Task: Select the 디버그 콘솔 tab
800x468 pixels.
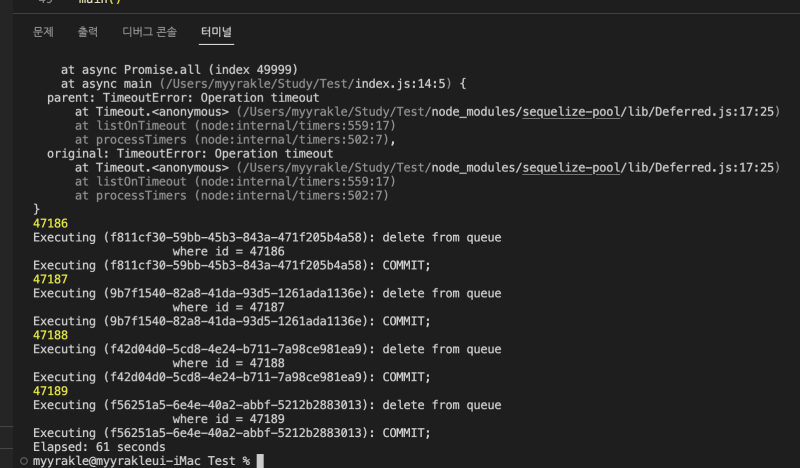Action: 149,32
